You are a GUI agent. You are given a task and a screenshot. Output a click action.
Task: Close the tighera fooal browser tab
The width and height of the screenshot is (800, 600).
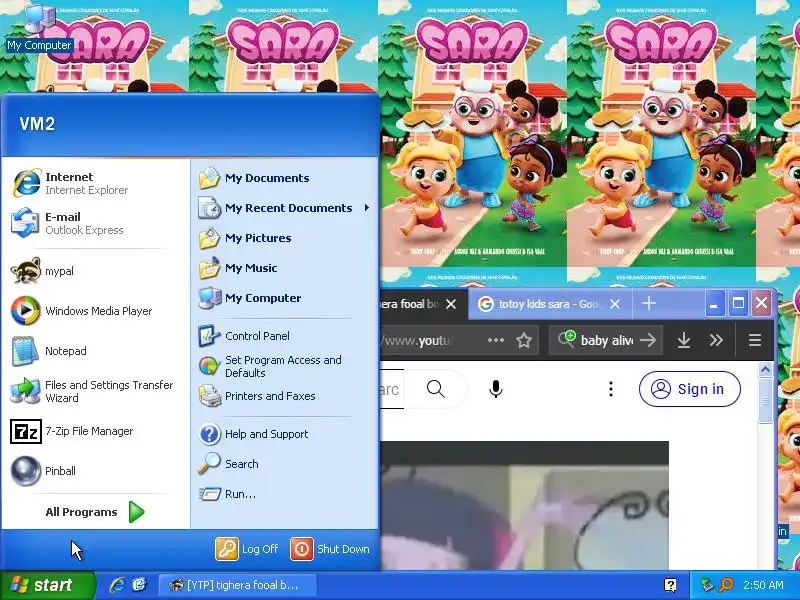pos(451,304)
